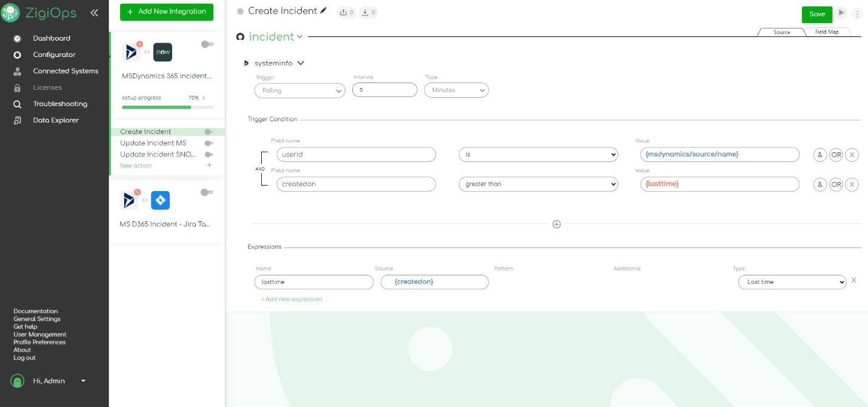Delete the lasttime expression with X
The image size is (868, 407).
[x=854, y=280]
